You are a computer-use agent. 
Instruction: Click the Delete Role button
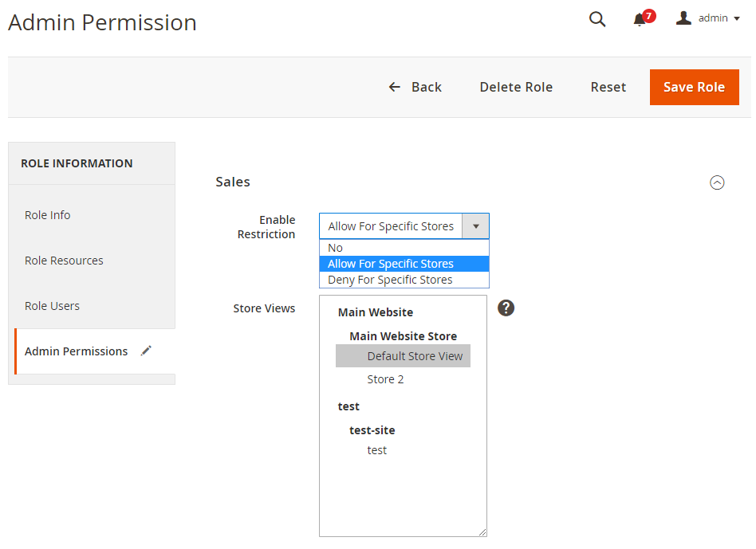coord(516,87)
